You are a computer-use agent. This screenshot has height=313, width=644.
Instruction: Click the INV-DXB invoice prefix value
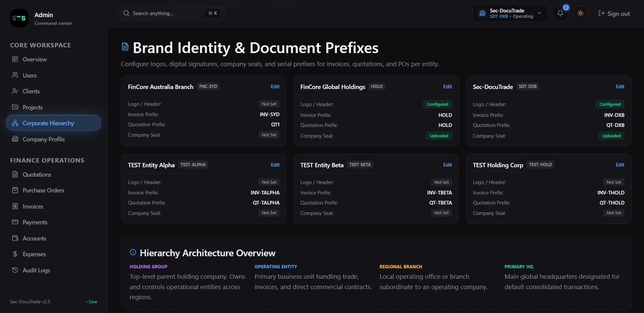coord(614,115)
